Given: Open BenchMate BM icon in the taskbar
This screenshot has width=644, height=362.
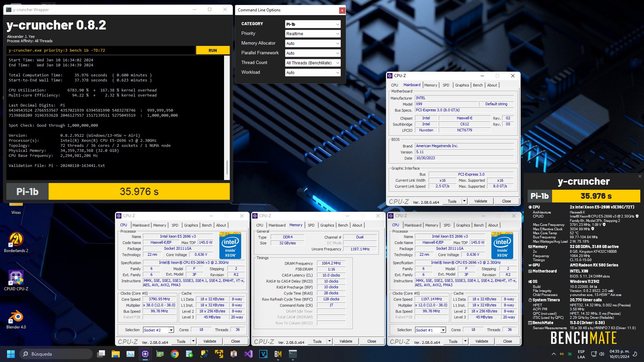Looking at the screenshot, I should [x=278, y=354].
